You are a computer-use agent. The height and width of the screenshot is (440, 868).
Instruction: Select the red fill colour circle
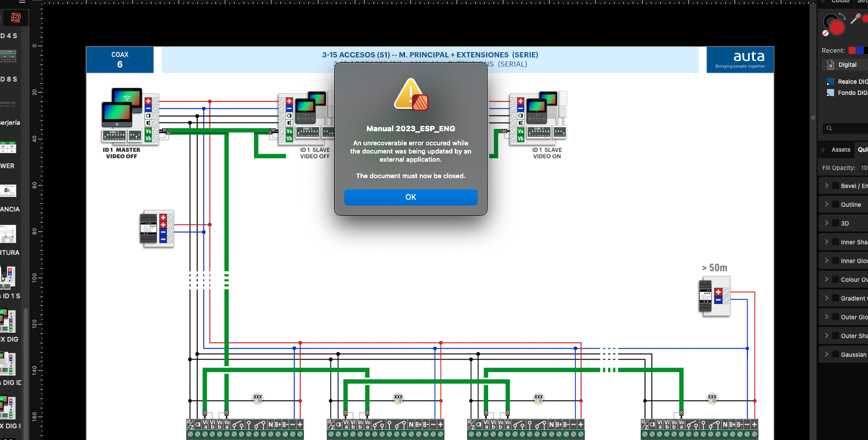pos(838,27)
